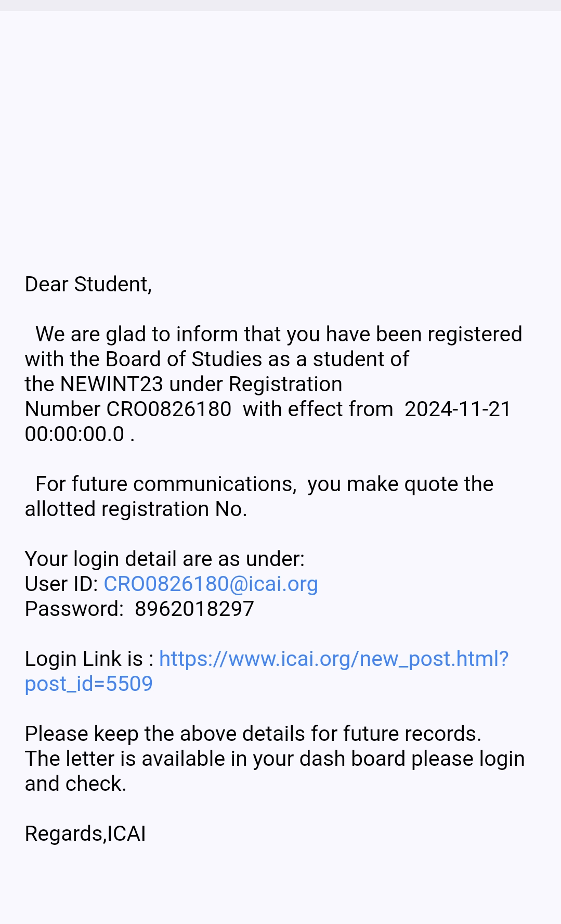This screenshot has width=561, height=924.
Task: Click the 'User ID:' label
Action: [x=61, y=584]
